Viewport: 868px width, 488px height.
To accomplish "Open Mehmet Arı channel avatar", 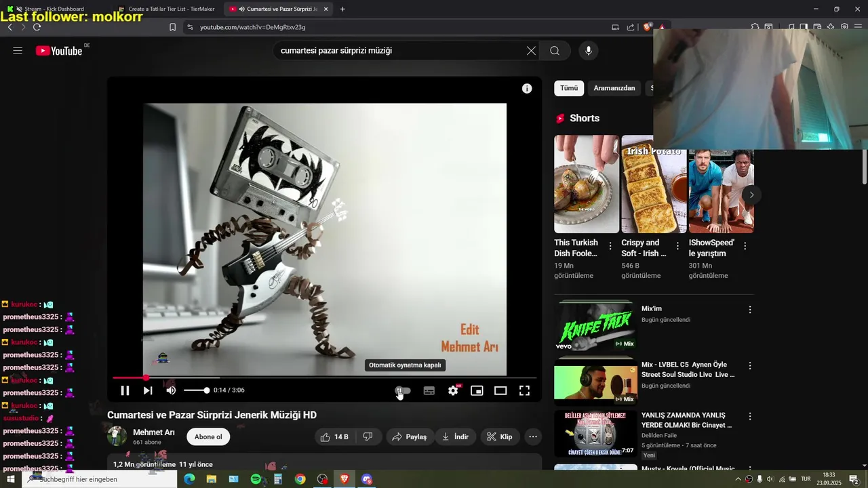I will tap(117, 436).
